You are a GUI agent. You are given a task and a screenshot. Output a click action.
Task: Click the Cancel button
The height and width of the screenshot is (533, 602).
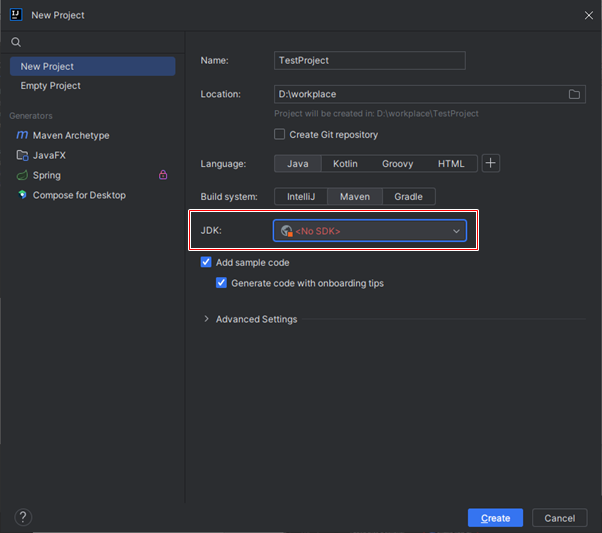(559, 518)
